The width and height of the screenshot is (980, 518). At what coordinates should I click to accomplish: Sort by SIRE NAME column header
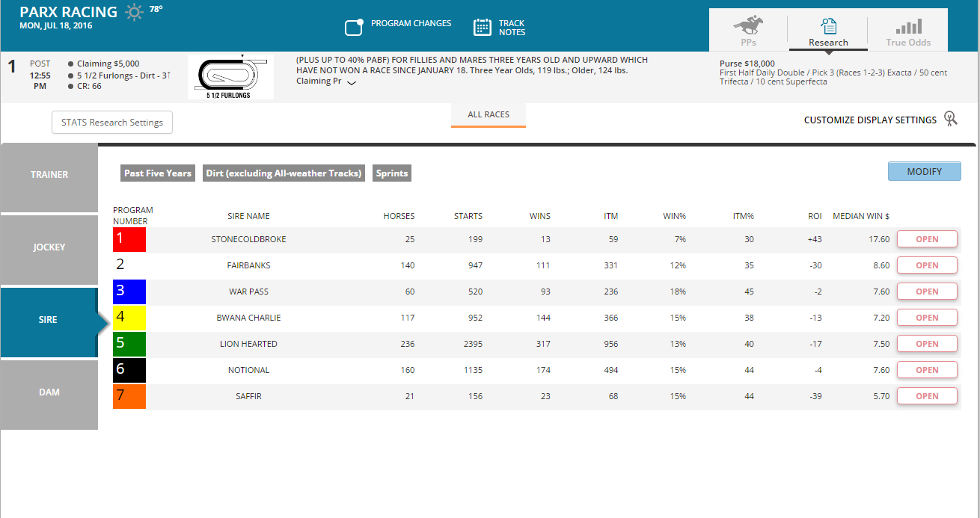(x=248, y=216)
